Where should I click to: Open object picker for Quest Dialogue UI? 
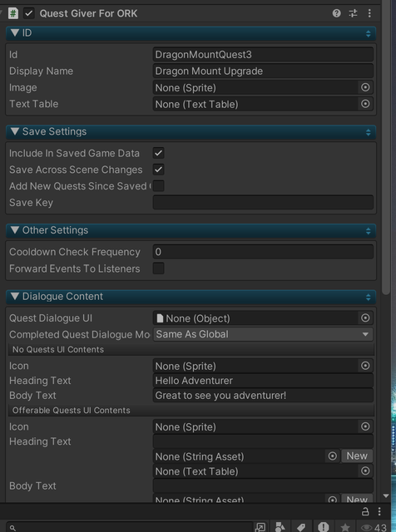(365, 318)
